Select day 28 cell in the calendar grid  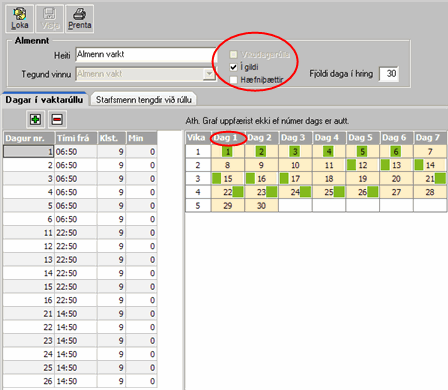[x=430, y=192]
